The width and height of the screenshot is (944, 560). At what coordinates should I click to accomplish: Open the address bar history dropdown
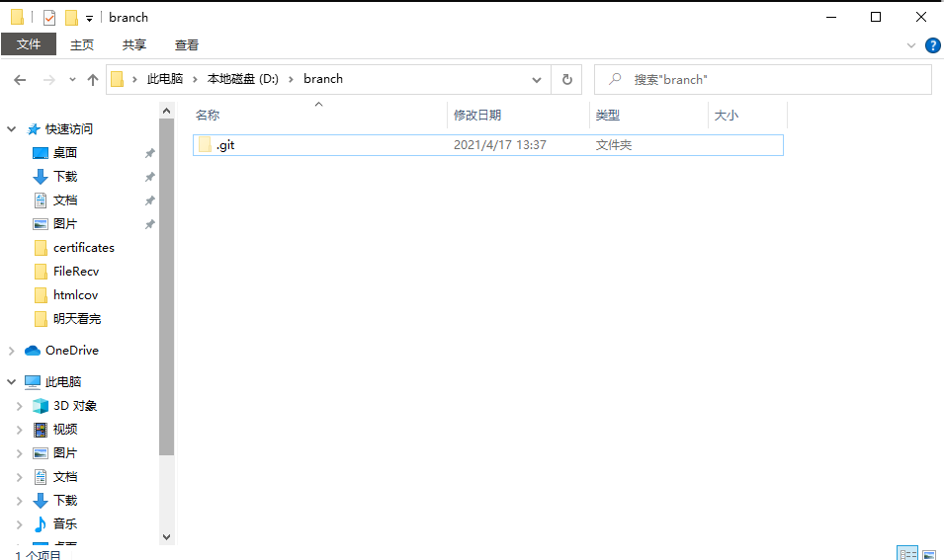[x=537, y=79]
